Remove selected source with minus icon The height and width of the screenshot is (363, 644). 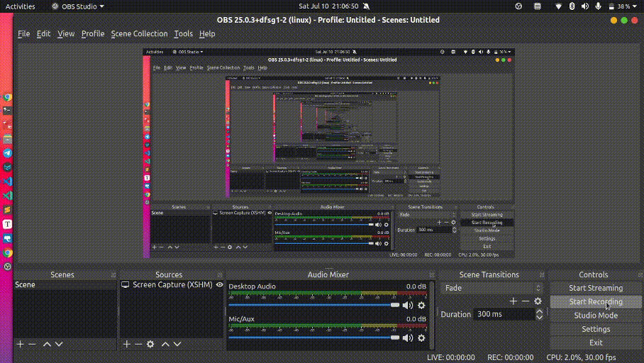point(138,344)
